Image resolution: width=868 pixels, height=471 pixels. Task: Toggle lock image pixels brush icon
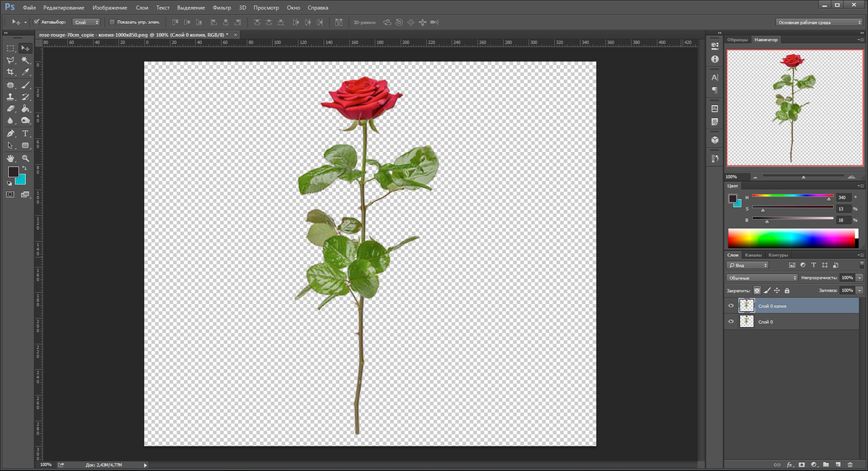pos(767,290)
